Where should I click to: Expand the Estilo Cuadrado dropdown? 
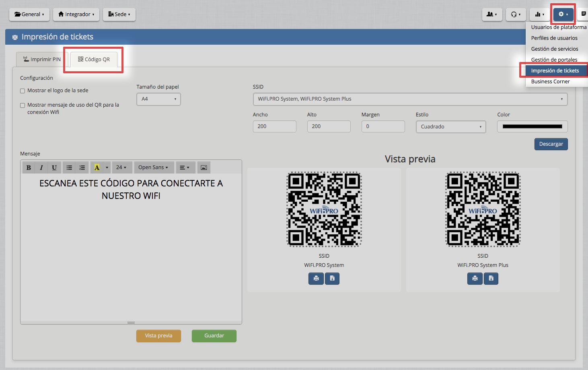(450, 127)
